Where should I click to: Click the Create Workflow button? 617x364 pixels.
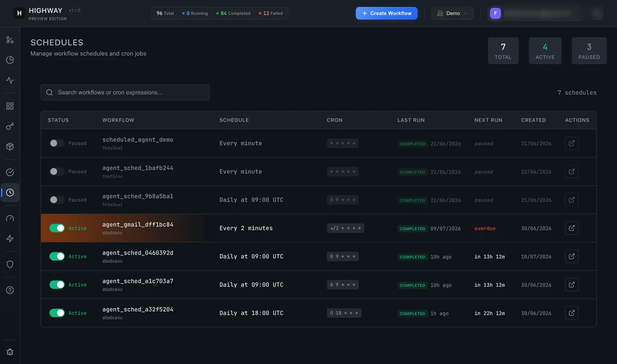click(x=386, y=13)
